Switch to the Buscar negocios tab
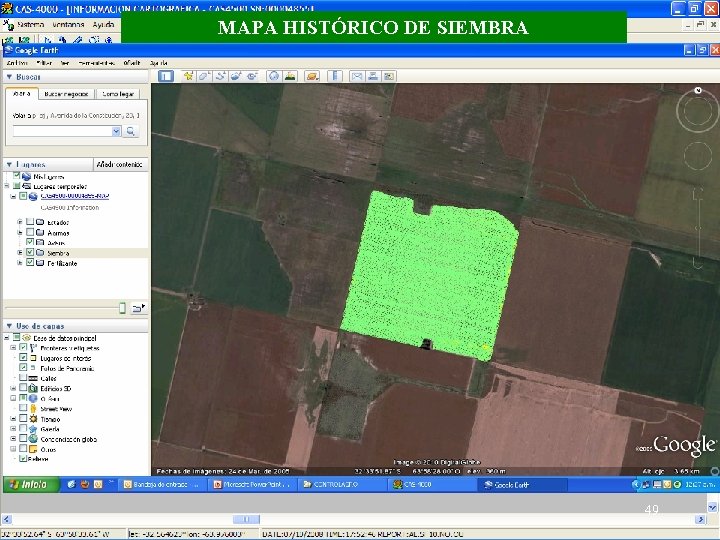 coord(66,94)
